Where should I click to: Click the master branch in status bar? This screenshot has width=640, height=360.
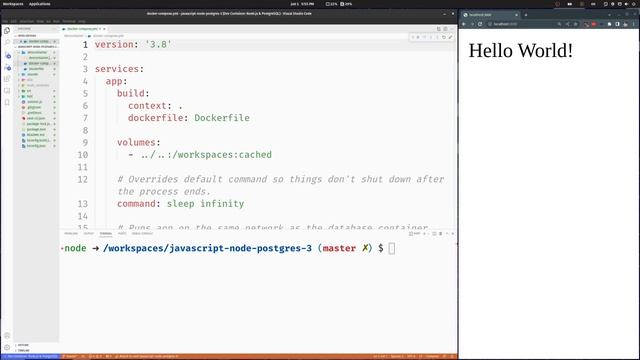click(71, 356)
